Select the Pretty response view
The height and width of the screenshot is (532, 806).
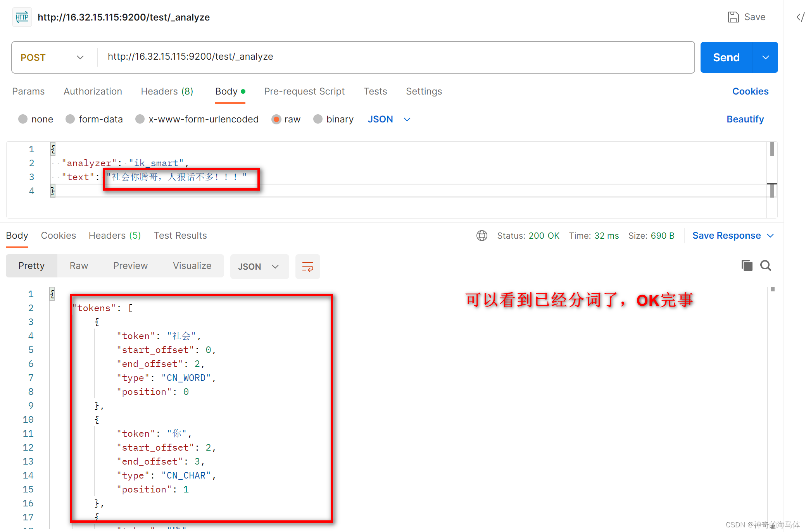click(x=31, y=266)
